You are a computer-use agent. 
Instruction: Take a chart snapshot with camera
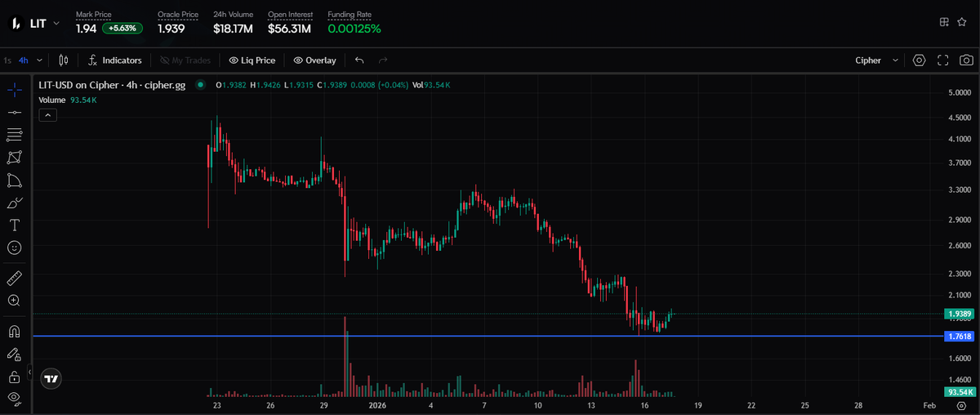[966, 60]
